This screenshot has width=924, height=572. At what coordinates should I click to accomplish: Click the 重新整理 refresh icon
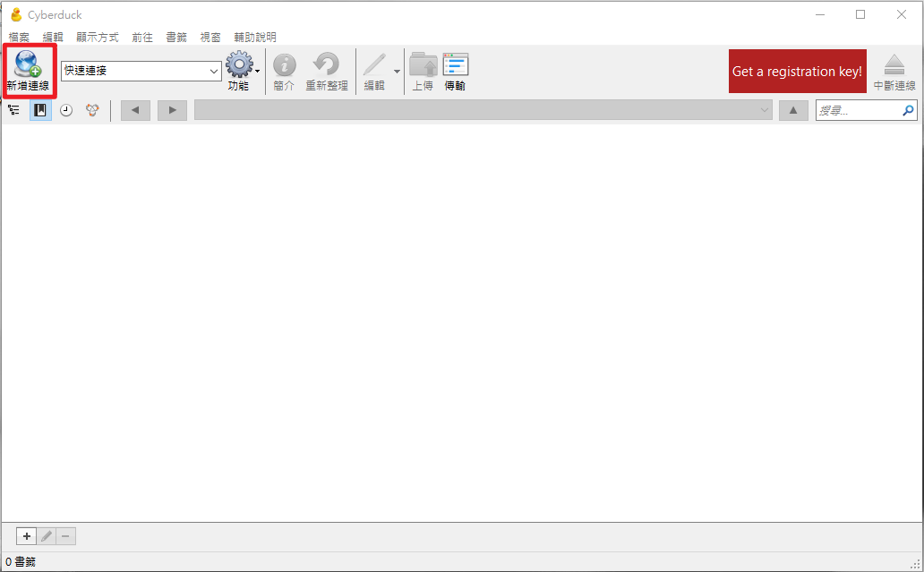327,64
